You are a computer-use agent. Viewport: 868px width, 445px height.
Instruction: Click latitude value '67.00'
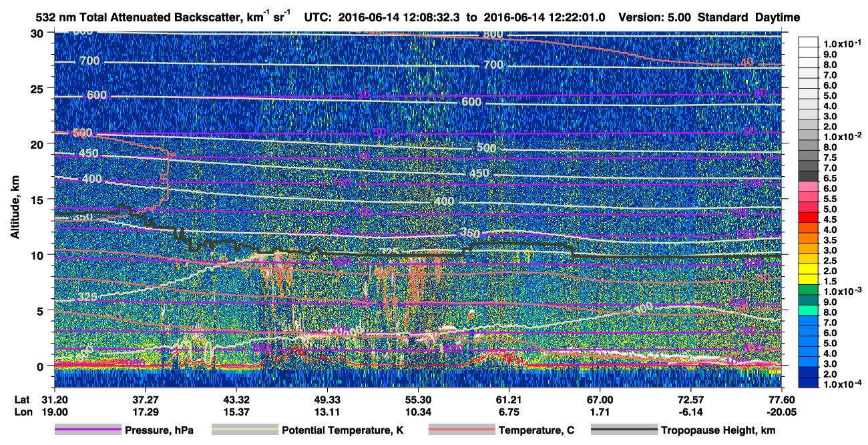(600, 398)
